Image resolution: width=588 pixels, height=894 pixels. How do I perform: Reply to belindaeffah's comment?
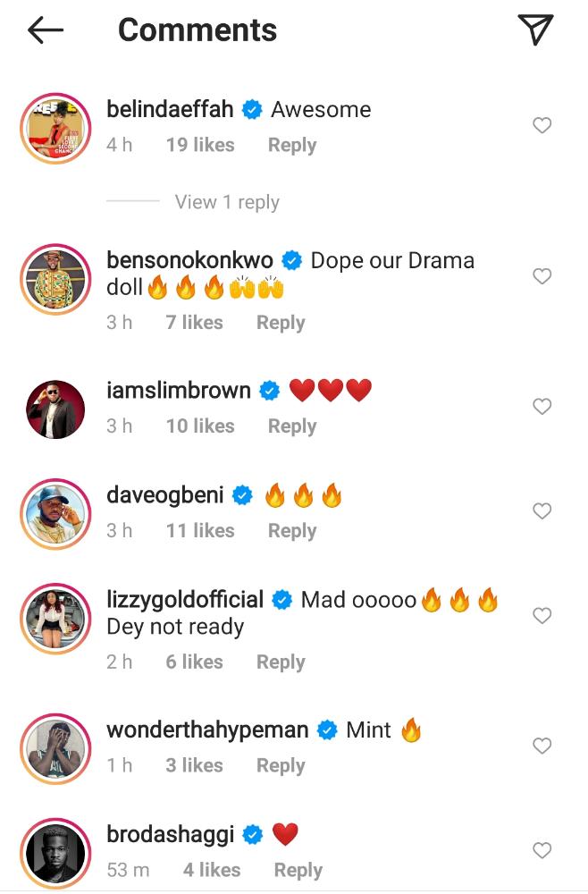click(292, 145)
